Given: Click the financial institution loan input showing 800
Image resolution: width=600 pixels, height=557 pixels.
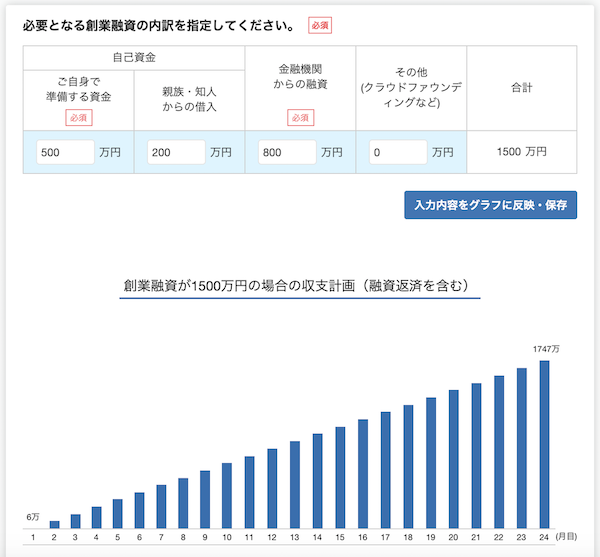Looking at the screenshot, I should pos(287,153).
